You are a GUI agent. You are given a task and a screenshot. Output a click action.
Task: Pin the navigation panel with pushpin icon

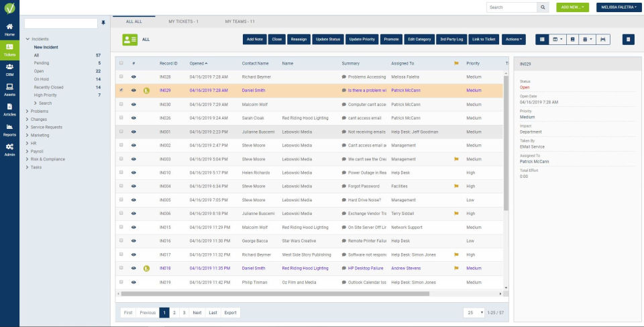point(103,23)
